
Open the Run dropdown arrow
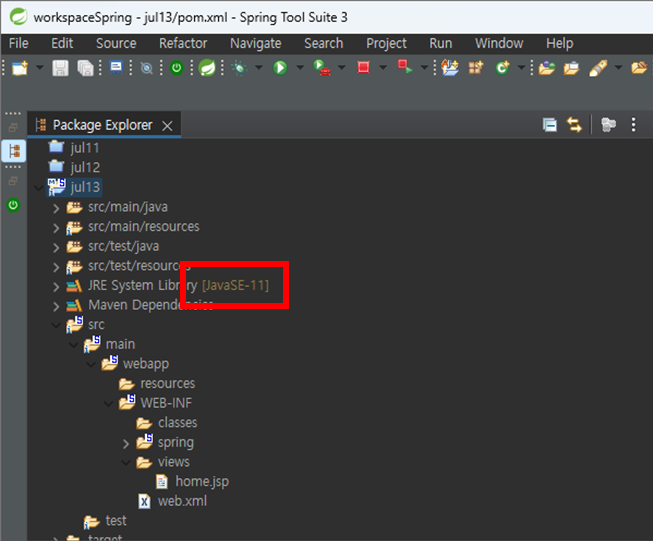pos(300,67)
